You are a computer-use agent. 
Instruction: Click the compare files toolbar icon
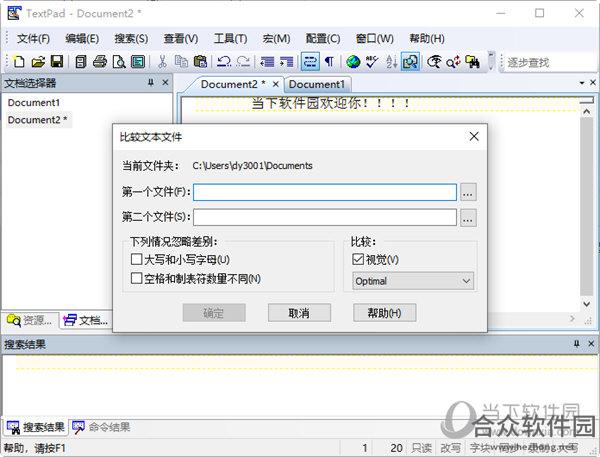pyautogui.click(x=410, y=62)
